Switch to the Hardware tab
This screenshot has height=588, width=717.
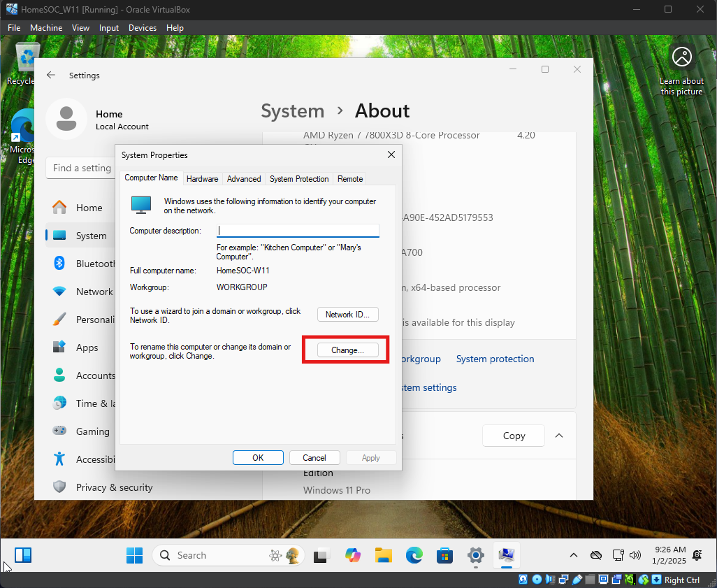[202, 179]
